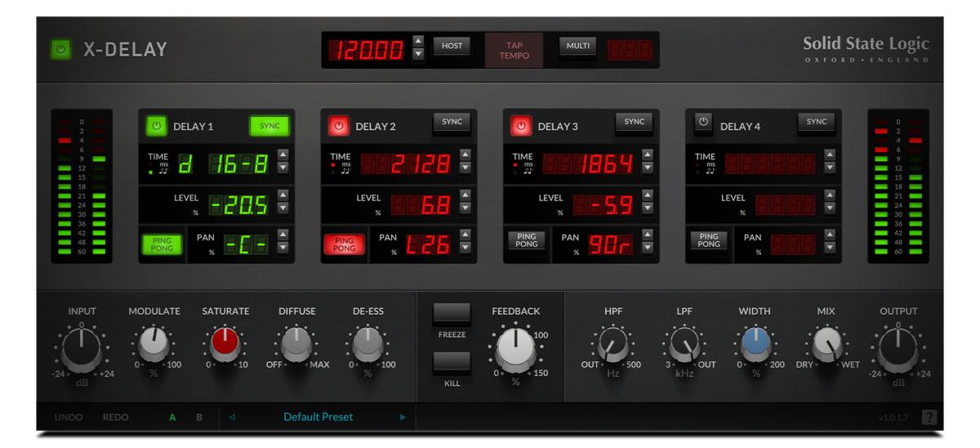The width and height of the screenshot is (980, 448).
Task: Increase tempo with up arrow
Action: click(x=419, y=41)
